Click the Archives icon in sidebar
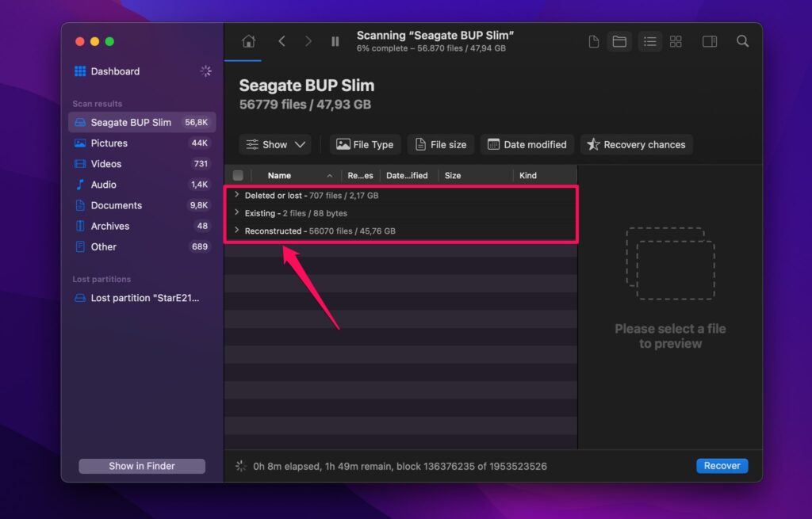Image resolution: width=812 pixels, height=519 pixels. click(x=80, y=226)
